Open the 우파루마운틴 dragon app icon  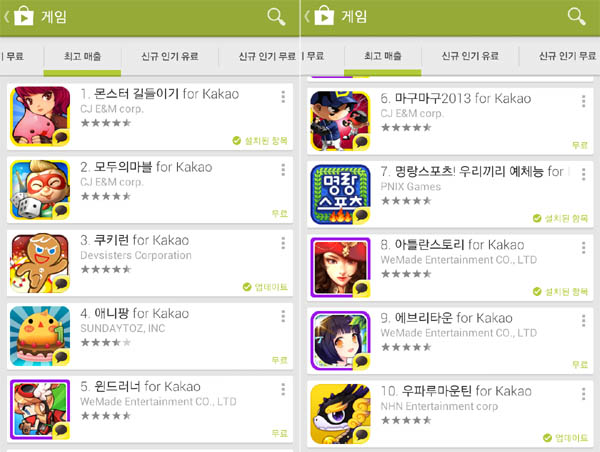[341, 414]
